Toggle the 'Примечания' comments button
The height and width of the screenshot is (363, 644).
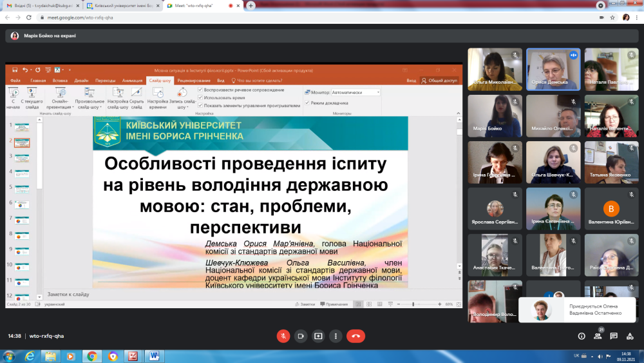334,304
